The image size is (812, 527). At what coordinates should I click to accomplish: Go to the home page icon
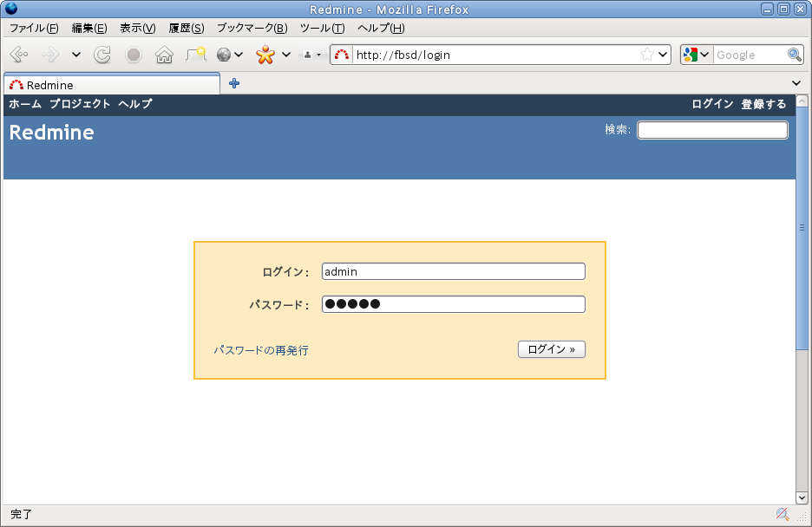(164, 55)
